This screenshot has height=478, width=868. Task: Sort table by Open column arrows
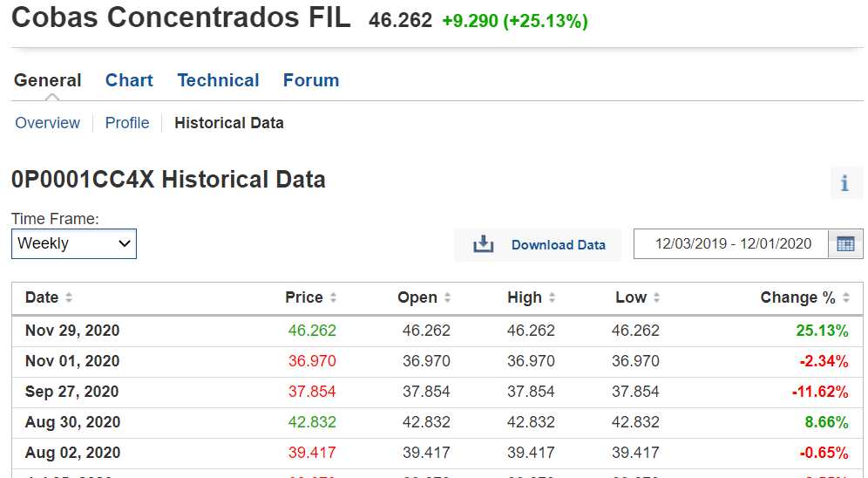click(447, 298)
